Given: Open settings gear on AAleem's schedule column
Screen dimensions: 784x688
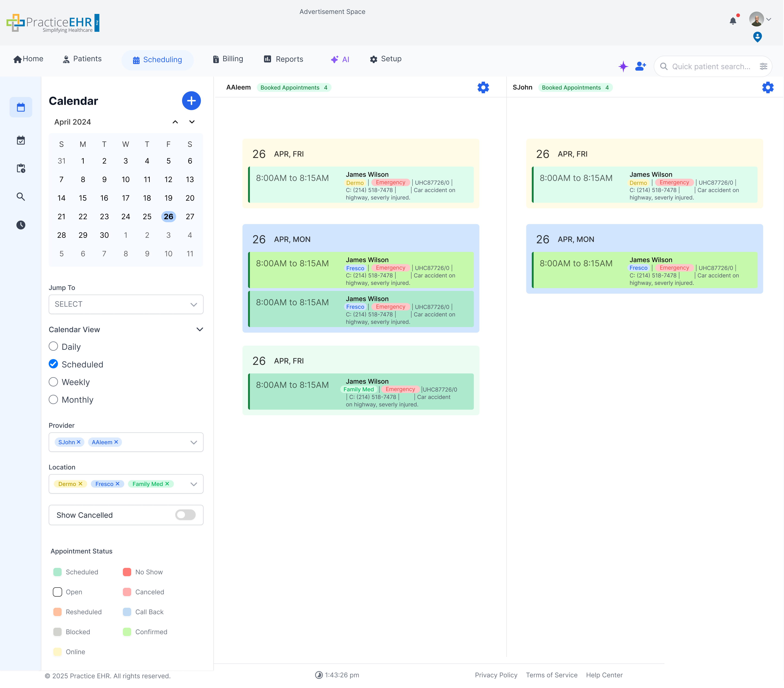Looking at the screenshot, I should tap(483, 87).
